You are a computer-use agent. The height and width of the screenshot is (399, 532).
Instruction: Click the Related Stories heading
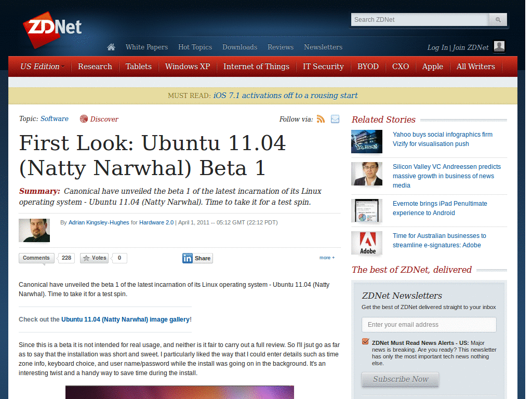tap(383, 119)
